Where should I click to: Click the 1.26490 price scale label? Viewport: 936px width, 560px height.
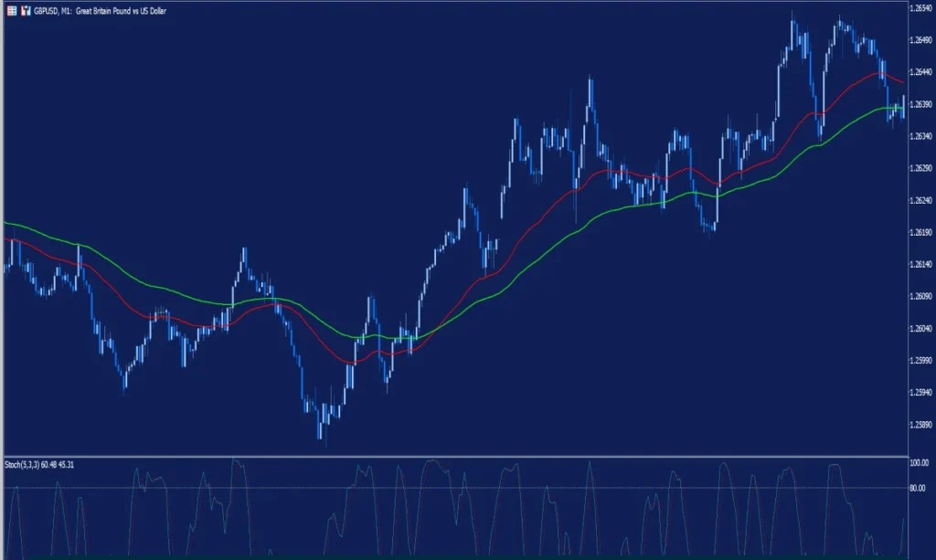click(x=919, y=40)
